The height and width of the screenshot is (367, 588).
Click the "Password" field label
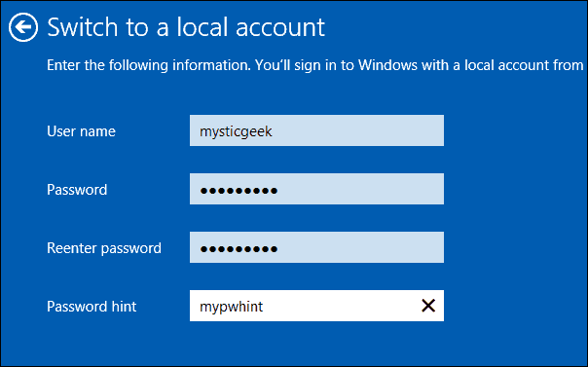coord(77,190)
